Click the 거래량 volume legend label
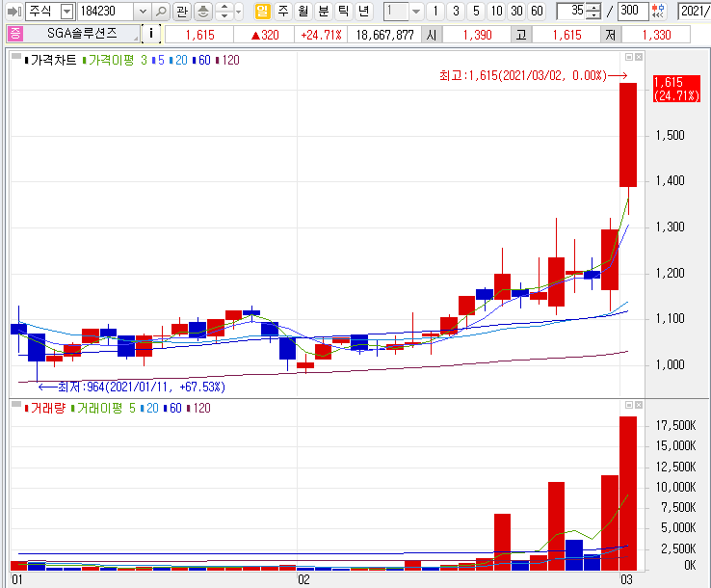The width and height of the screenshot is (711, 588). (x=47, y=409)
